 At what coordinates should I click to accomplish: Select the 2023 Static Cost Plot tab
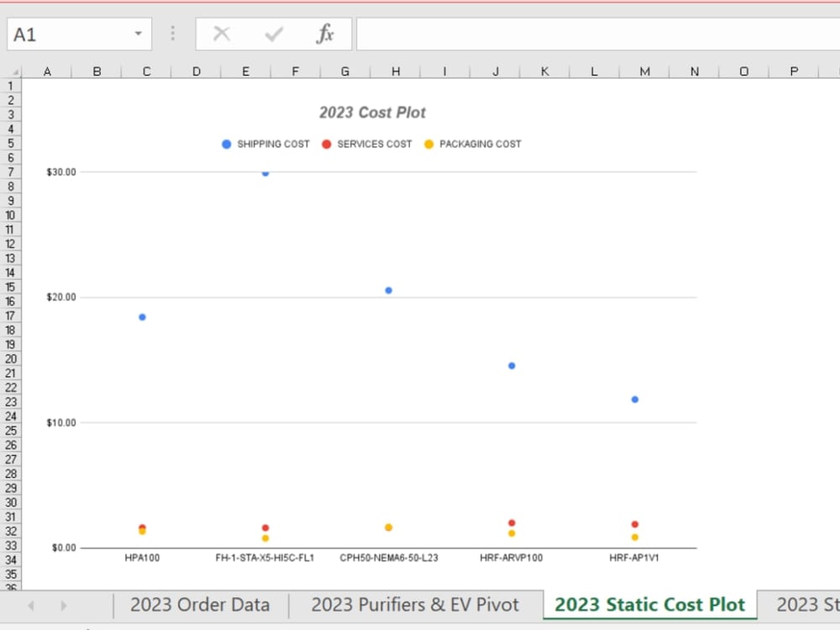[650, 605]
